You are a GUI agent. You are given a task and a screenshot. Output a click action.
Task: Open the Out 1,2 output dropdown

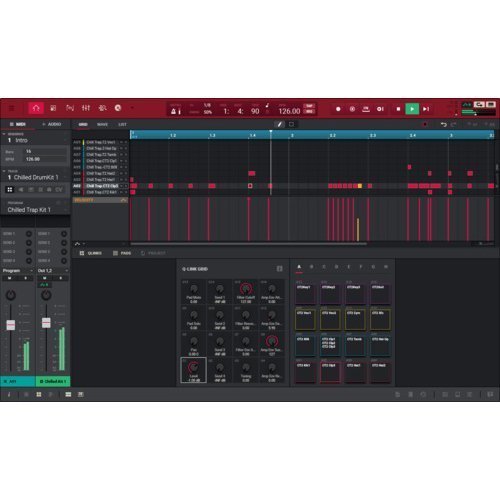click(x=53, y=271)
